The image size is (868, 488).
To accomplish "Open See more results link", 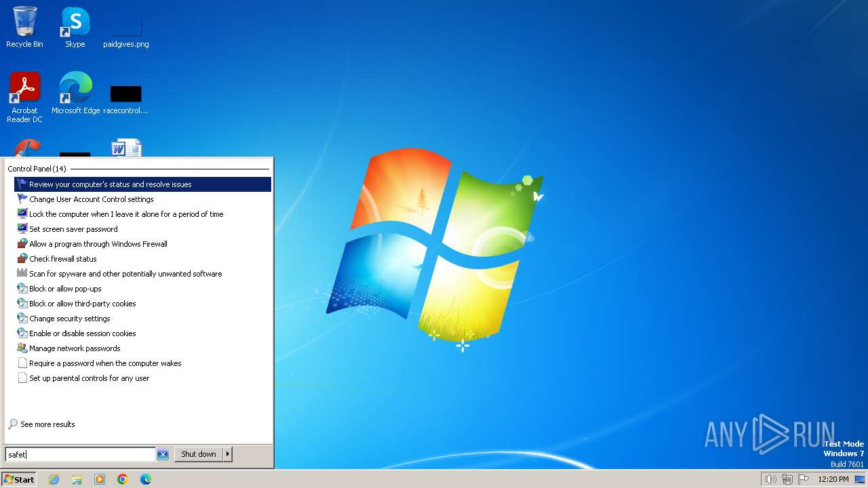I will pos(47,424).
